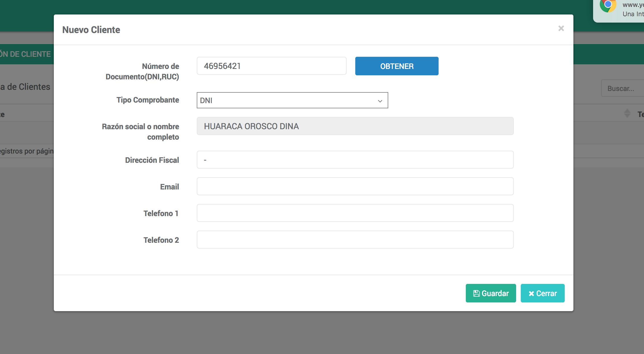Open the Tipo Comprobante dropdown

pyautogui.click(x=292, y=100)
